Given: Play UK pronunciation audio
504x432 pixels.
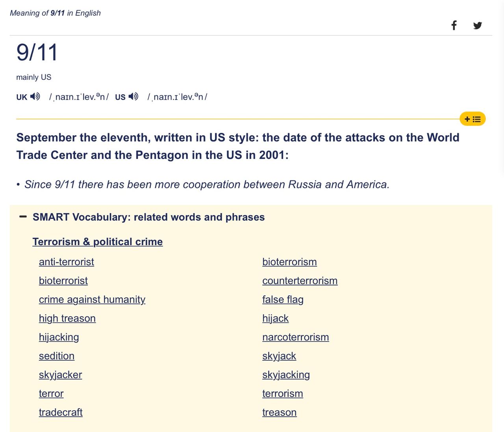Looking at the screenshot, I should click(35, 96).
